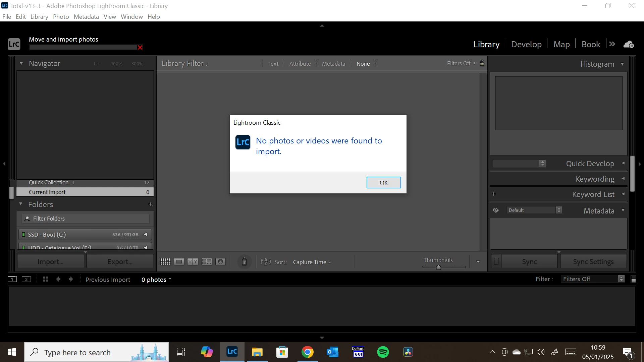This screenshot has height=362, width=644.
Task: Toggle the filter switch beside Filters Off
Action: pyautogui.click(x=633, y=280)
